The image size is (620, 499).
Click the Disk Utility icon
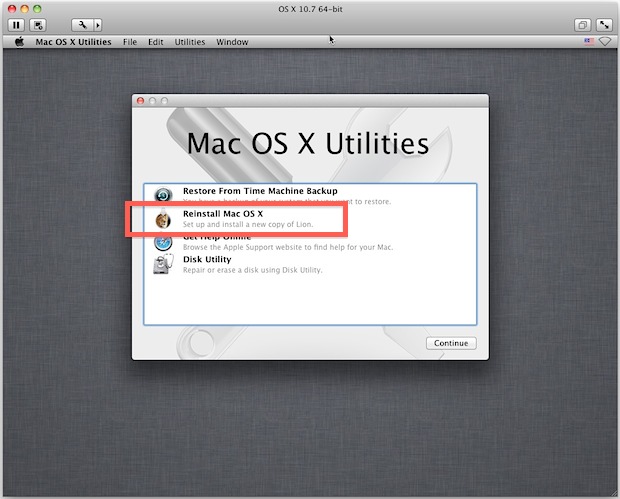[163, 264]
